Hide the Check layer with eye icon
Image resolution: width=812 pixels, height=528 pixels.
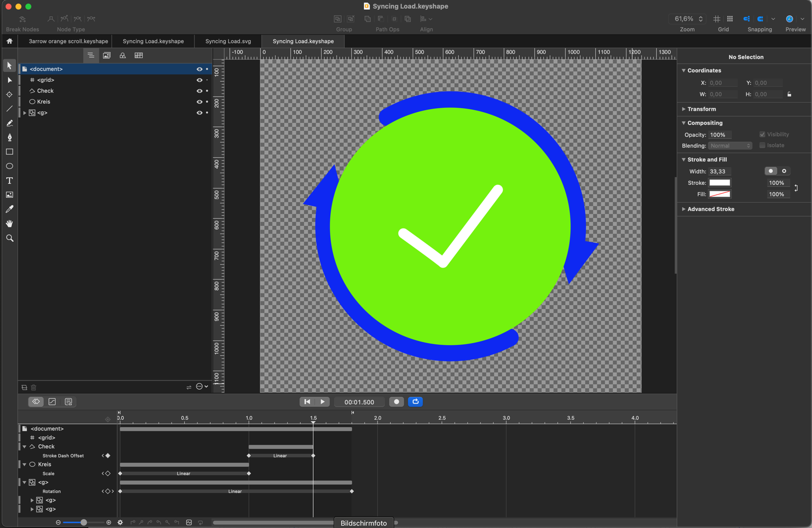pyautogui.click(x=199, y=91)
